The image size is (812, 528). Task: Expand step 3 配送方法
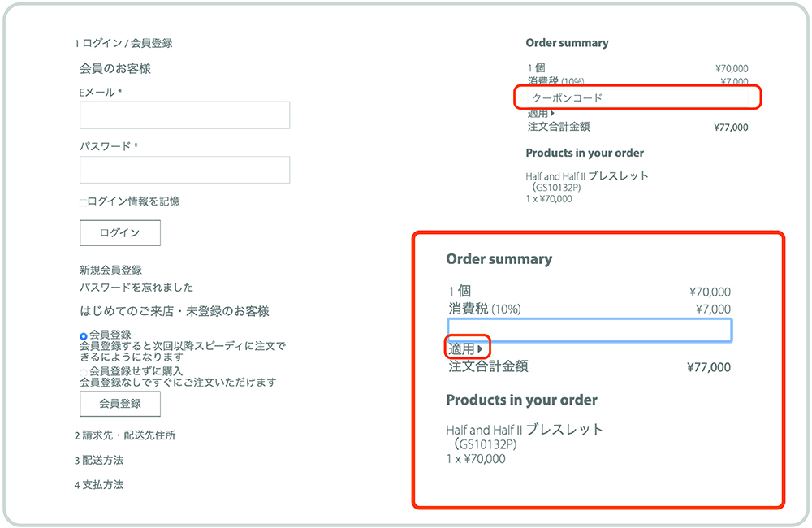coord(99,461)
